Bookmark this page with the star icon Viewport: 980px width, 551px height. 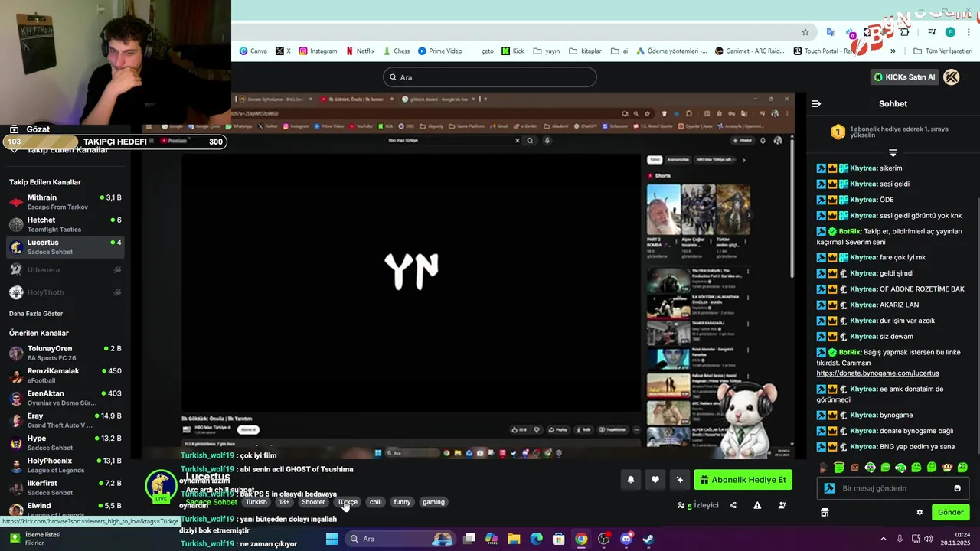click(805, 32)
